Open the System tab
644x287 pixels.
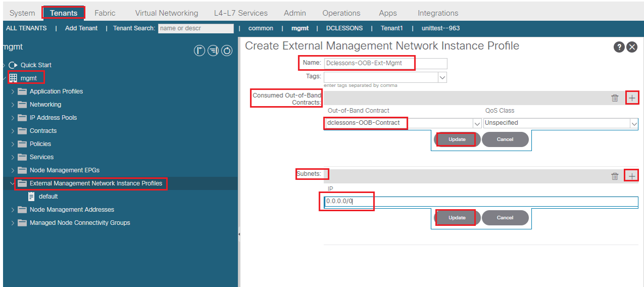pyautogui.click(x=22, y=13)
